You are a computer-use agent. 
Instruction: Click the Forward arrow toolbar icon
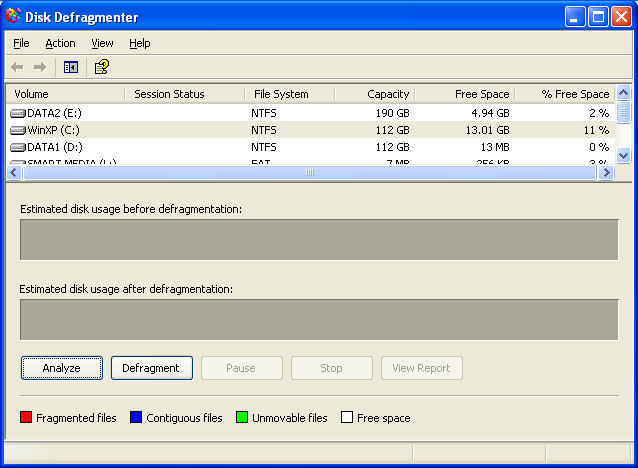coord(40,67)
